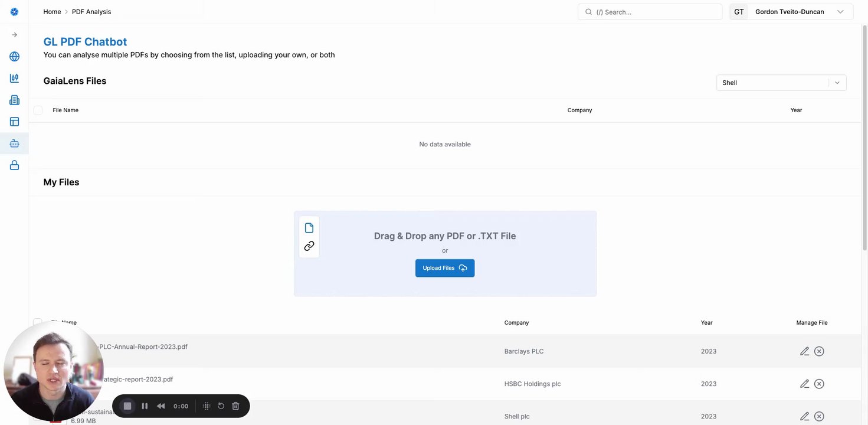Viewport: 868px width, 425px height.
Task: Restart the recording with circular arrow icon
Action: point(221,406)
